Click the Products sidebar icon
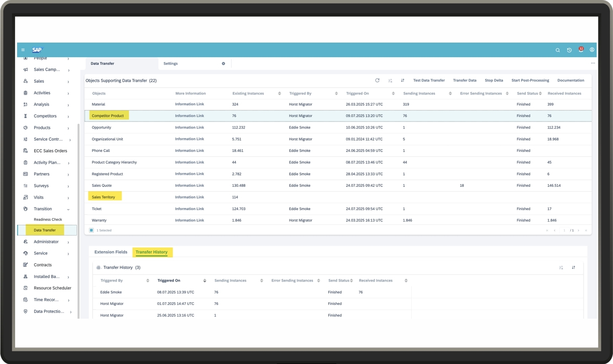The width and height of the screenshot is (613, 364). pyautogui.click(x=25, y=128)
